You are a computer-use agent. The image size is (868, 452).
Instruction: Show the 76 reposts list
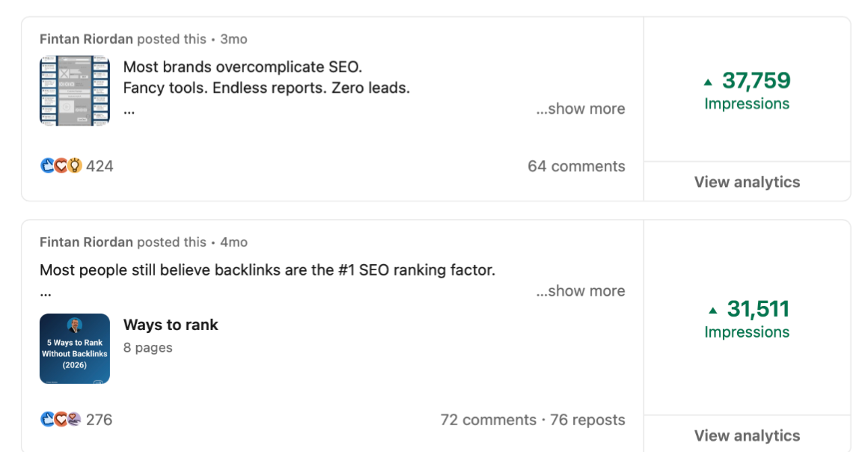587,420
